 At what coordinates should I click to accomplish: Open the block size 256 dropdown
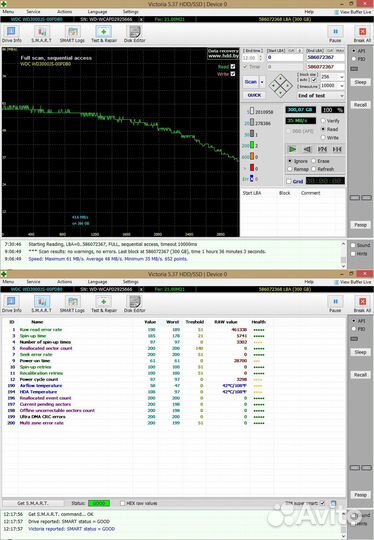[x=342, y=77]
